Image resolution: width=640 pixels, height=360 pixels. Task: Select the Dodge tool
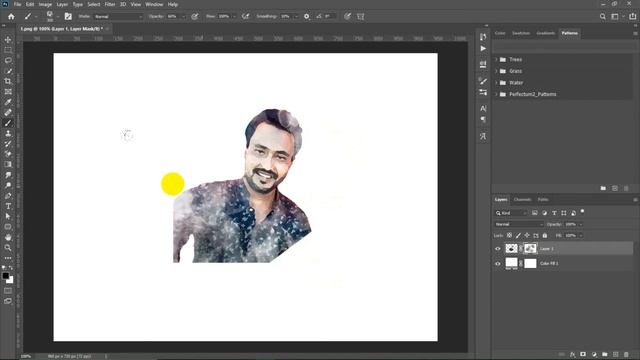[x=8, y=185]
